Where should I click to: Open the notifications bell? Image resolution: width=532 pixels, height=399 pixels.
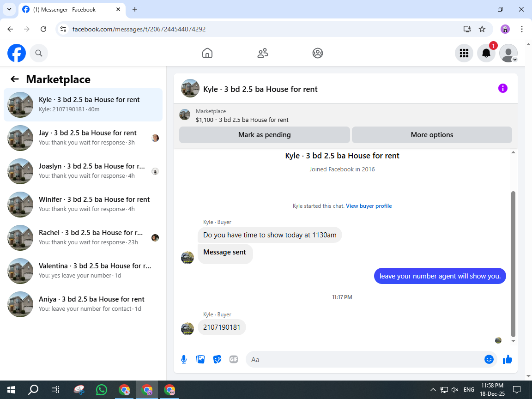[x=486, y=53]
